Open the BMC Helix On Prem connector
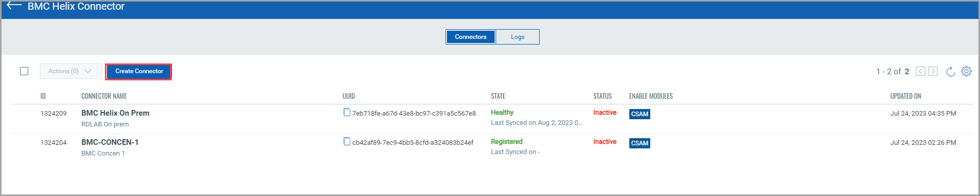Image resolution: width=980 pixels, height=196 pixels. 115,113
